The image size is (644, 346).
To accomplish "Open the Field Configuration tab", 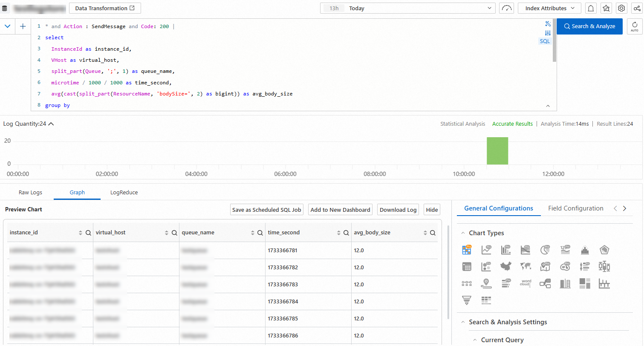I will click(x=576, y=208).
